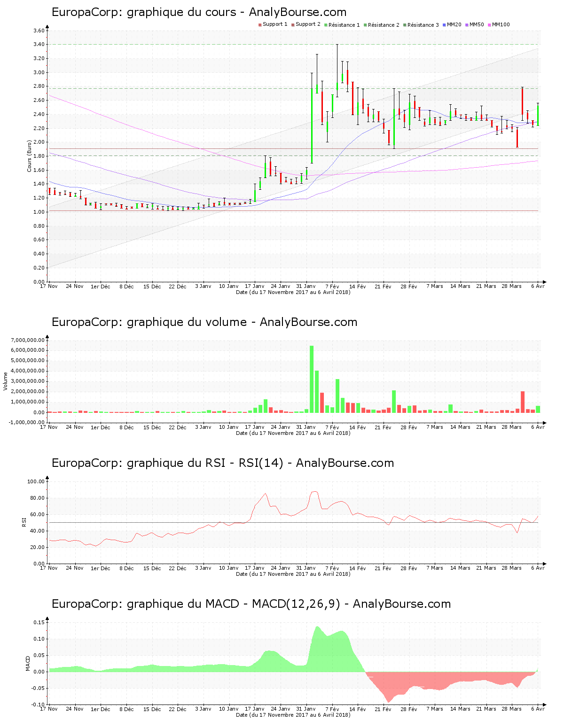Viewport: 564px width, 728px height.
Task: Click '31 Janv' date on the price chart
Action: (306, 287)
